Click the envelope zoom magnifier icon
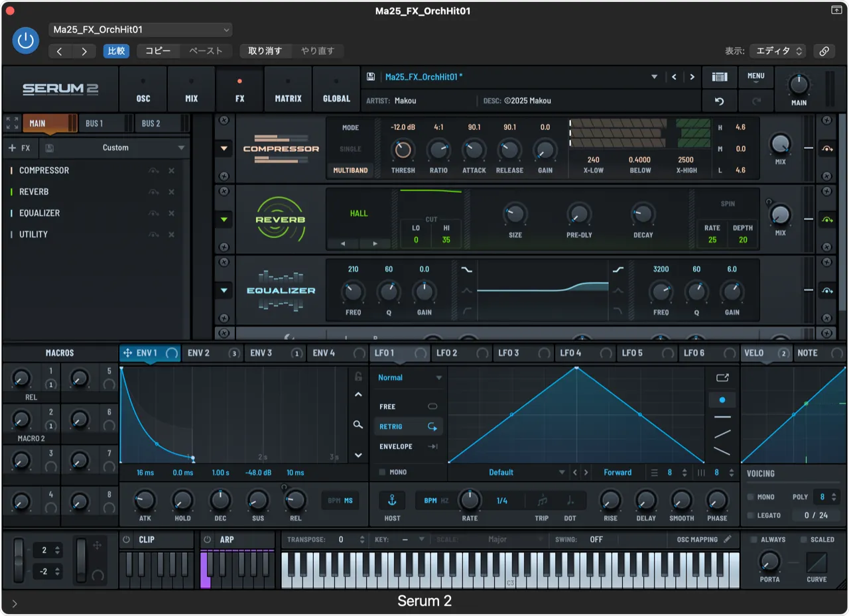The image size is (849, 616). pyautogui.click(x=358, y=424)
